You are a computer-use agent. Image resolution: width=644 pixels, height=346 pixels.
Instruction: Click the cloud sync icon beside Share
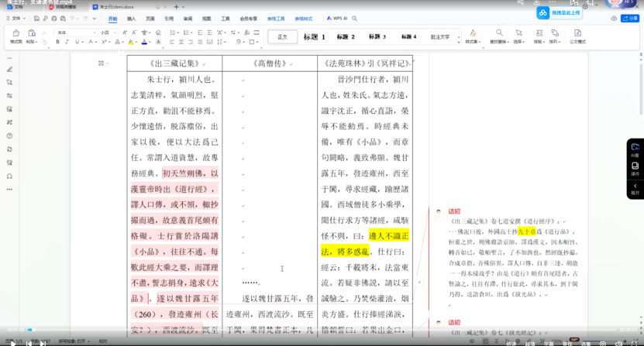point(614,19)
